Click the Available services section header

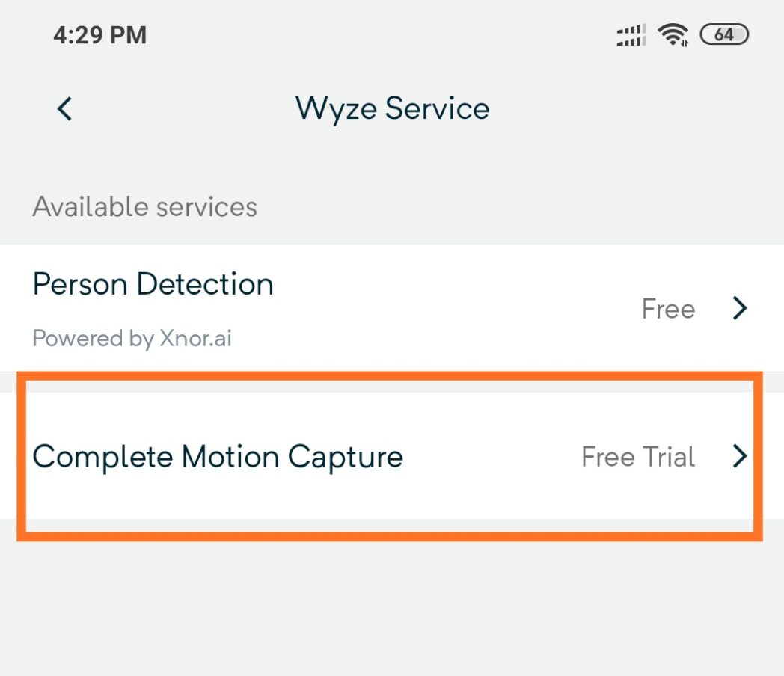pyautogui.click(x=145, y=206)
